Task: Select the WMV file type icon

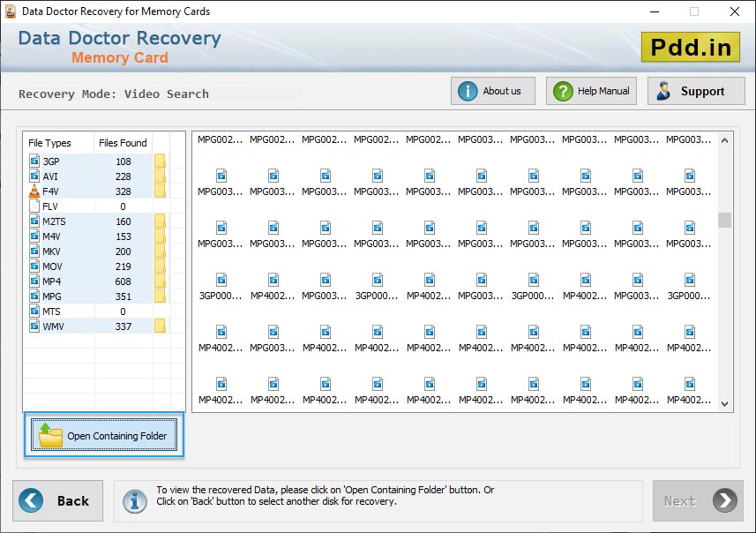Action: (34, 326)
